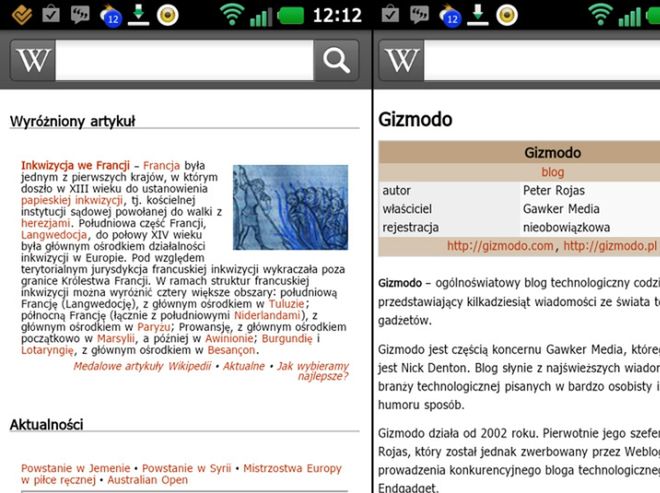Screen dimensions: 660x493
Task: Tap the 12:12 clock in status bar
Action: [337, 16]
